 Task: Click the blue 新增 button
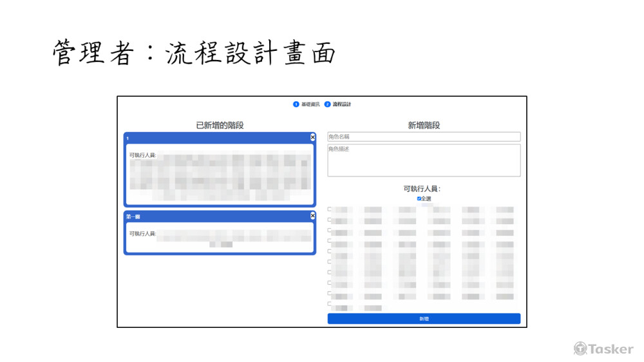424,318
